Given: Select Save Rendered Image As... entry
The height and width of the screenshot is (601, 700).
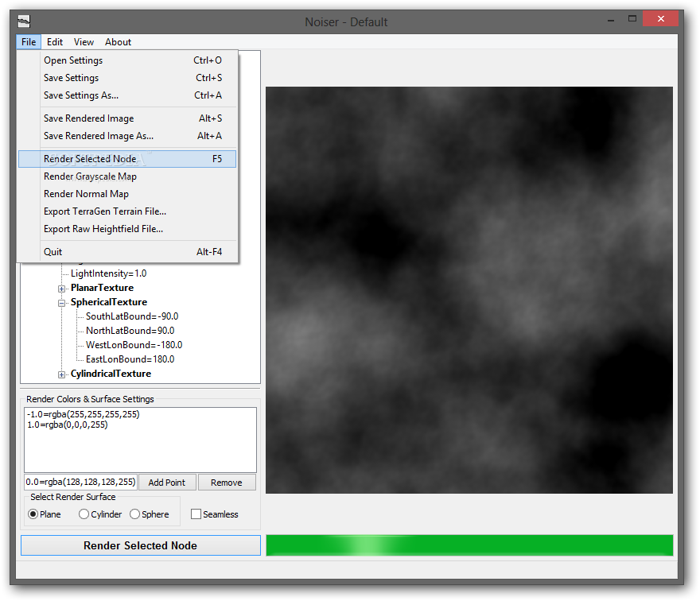Looking at the screenshot, I should coord(127,136).
